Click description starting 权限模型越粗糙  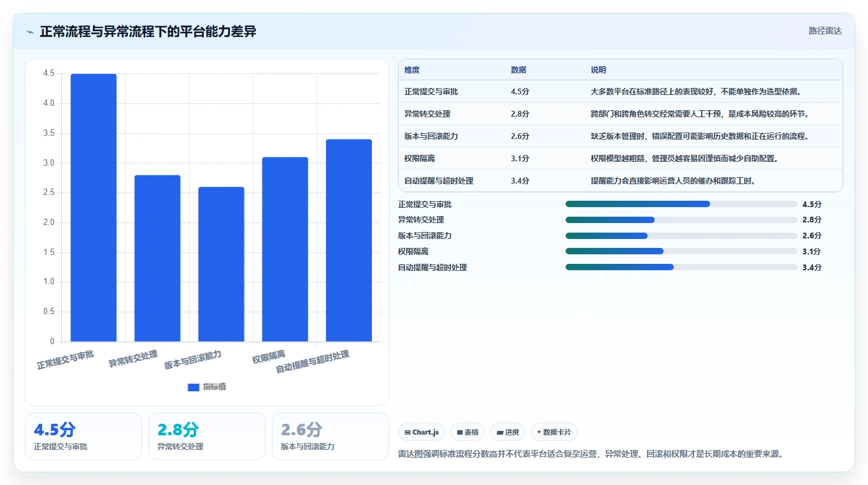coord(684,159)
